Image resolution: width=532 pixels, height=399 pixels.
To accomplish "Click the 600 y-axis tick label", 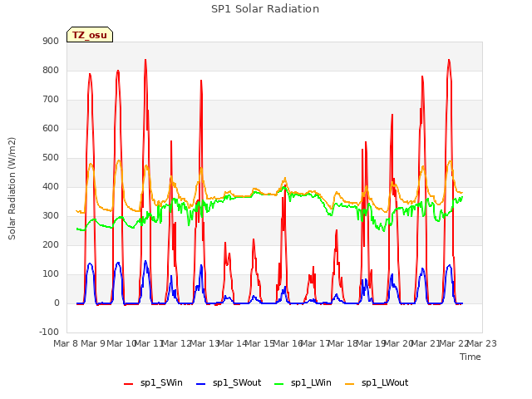I will pos(51,129).
